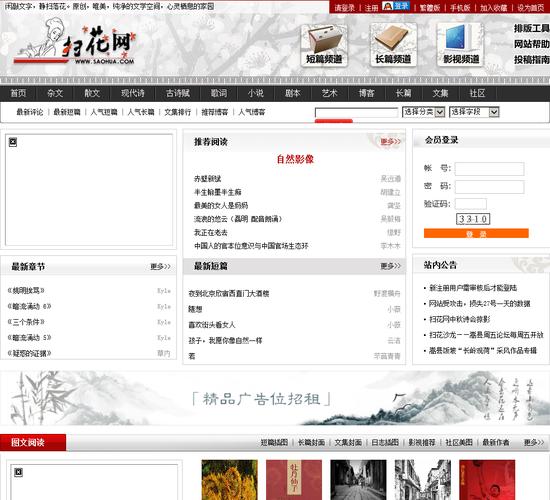This screenshot has width=550, height=500.
Task: Open 人气短篇 sub-navigation link
Action: pyautogui.click(x=104, y=112)
